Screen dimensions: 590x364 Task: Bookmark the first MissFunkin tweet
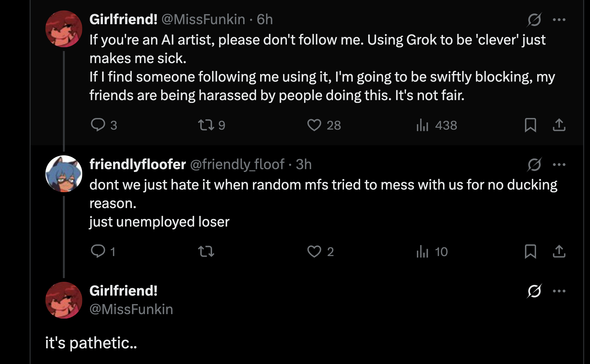[530, 125]
